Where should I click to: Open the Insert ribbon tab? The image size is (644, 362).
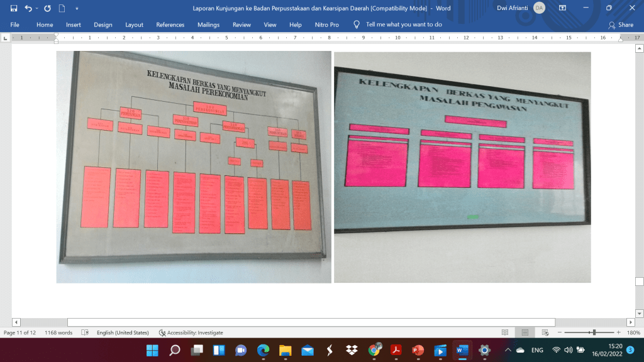pos(74,25)
